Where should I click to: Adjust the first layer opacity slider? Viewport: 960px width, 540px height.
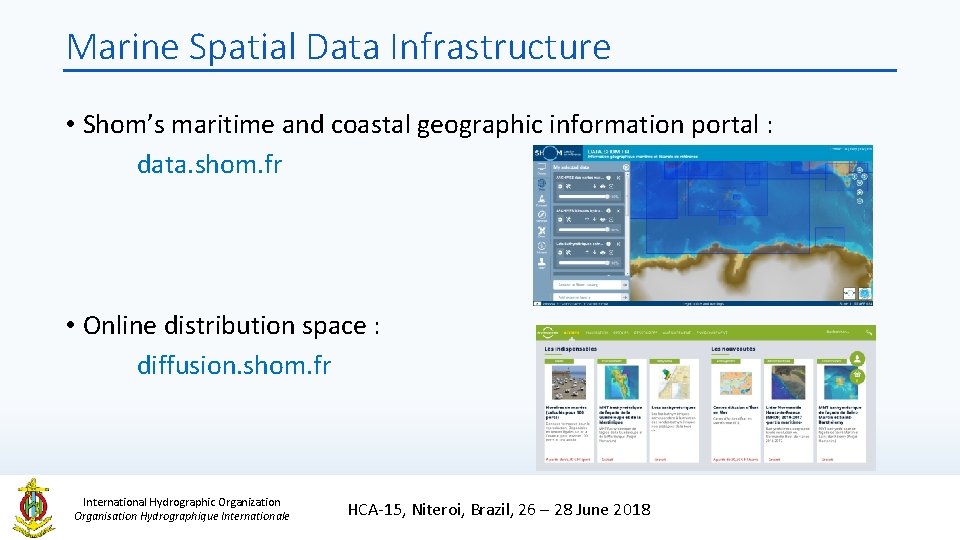tap(584, 197)
